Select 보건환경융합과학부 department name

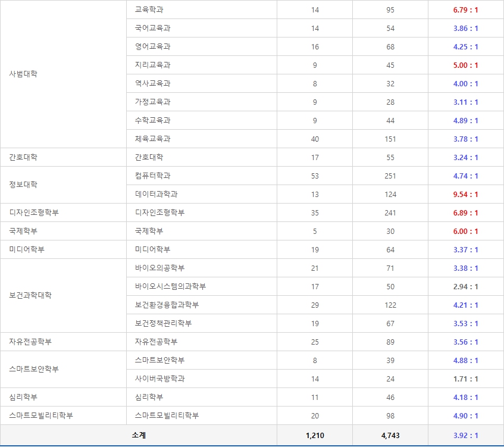click(x=167, y=305)
